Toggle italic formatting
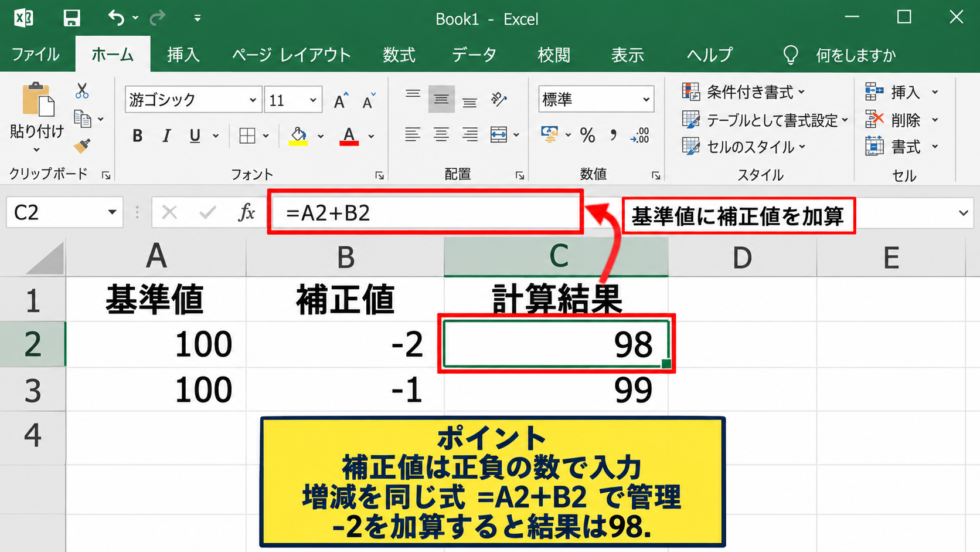Screen dimensions: 980x552 (x=166, y=136)
